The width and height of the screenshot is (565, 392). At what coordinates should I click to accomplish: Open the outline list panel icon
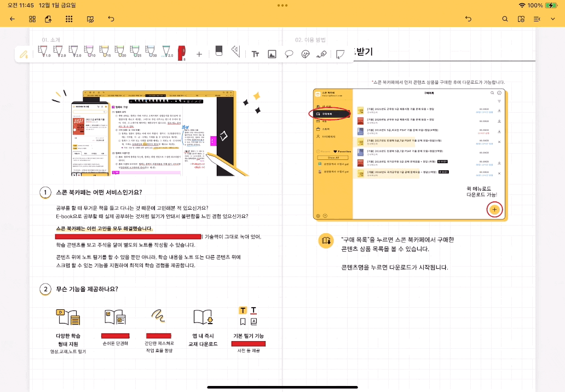coord(537,19)
